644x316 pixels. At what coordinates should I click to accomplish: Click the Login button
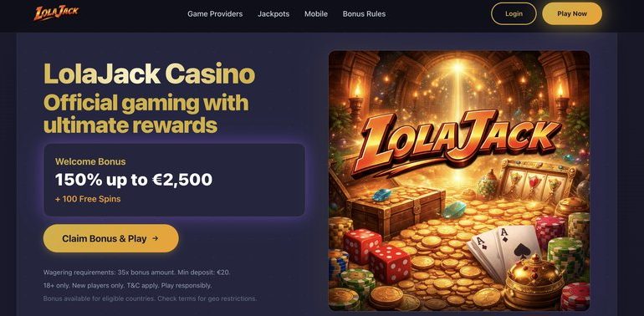[x=514, y=13]
